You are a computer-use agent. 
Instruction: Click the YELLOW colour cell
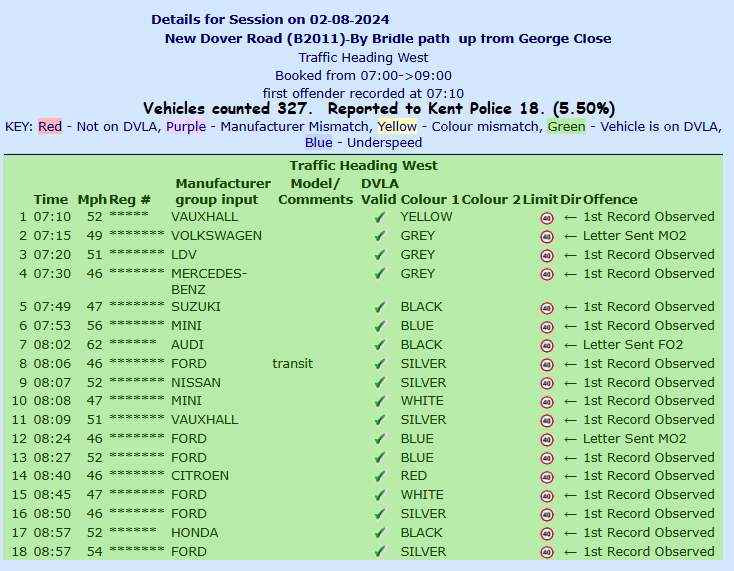426,217
